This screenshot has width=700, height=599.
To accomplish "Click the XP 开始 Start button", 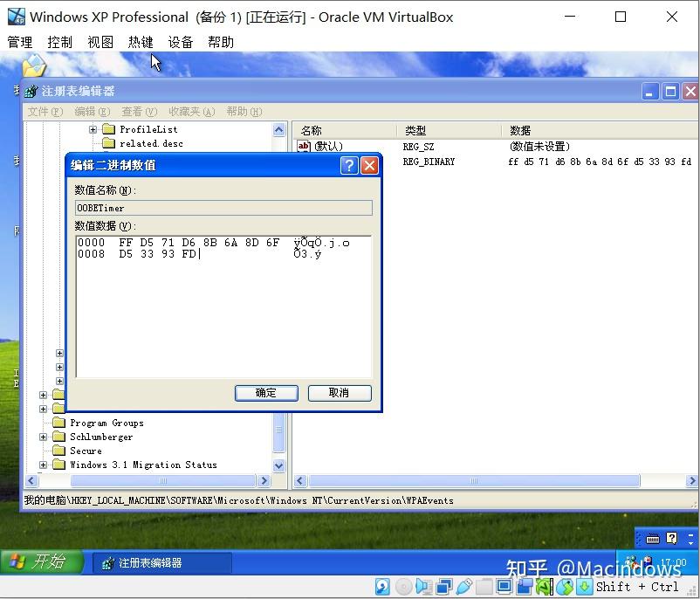I will point(41,562).
